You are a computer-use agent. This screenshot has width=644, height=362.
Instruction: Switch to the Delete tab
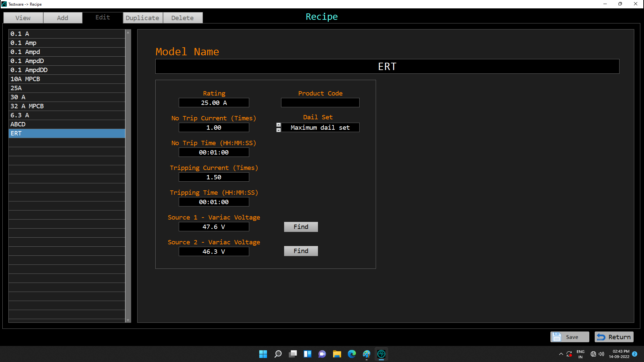[182, 18]
